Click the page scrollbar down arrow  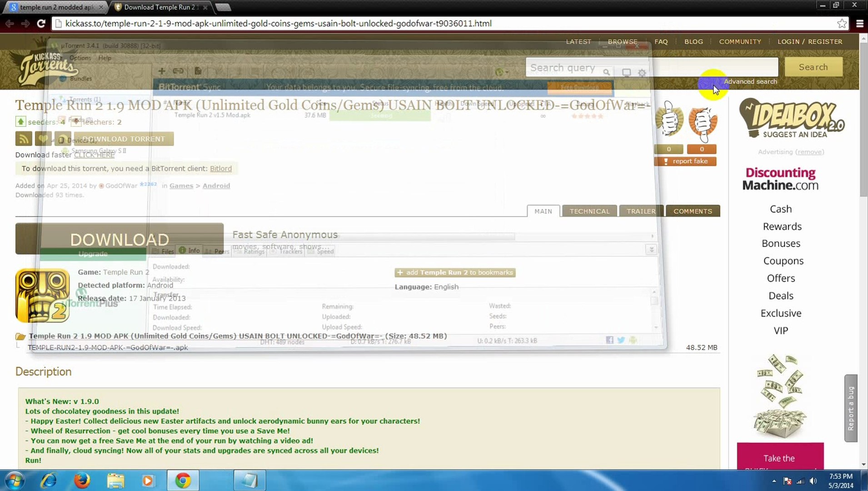863,465
